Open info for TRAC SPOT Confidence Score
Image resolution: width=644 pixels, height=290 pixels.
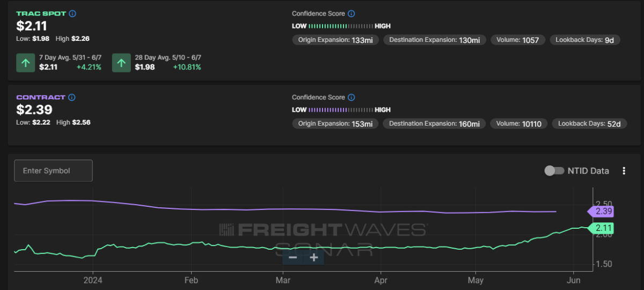[x=351, y=14]
